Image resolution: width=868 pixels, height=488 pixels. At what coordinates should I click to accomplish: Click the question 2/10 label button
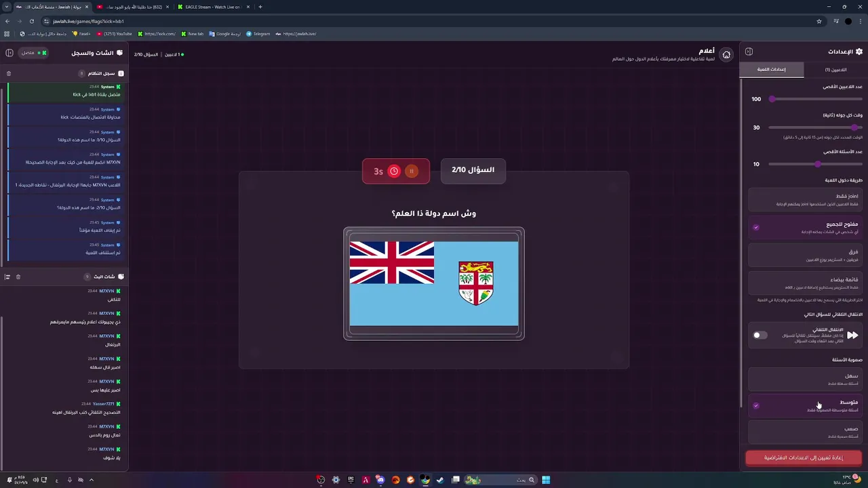473,170
